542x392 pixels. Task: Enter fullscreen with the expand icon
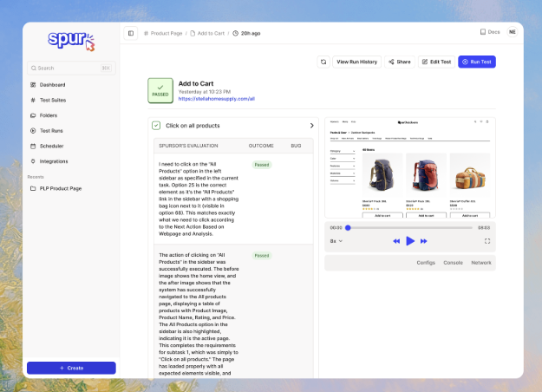(487, 240)
